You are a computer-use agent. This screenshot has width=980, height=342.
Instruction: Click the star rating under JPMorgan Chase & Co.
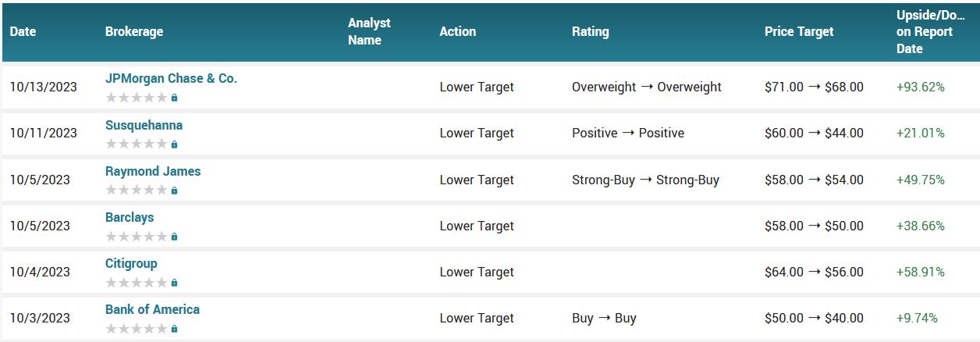137,98
